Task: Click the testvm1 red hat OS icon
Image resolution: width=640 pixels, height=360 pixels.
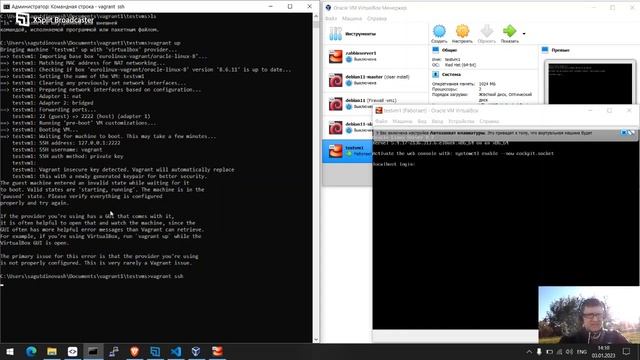Action: (x=336, y=151)
